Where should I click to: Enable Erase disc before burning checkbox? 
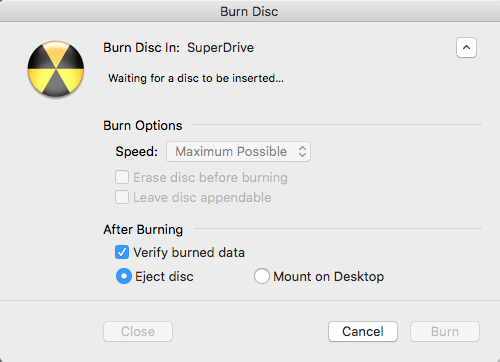tap(122, 177)
